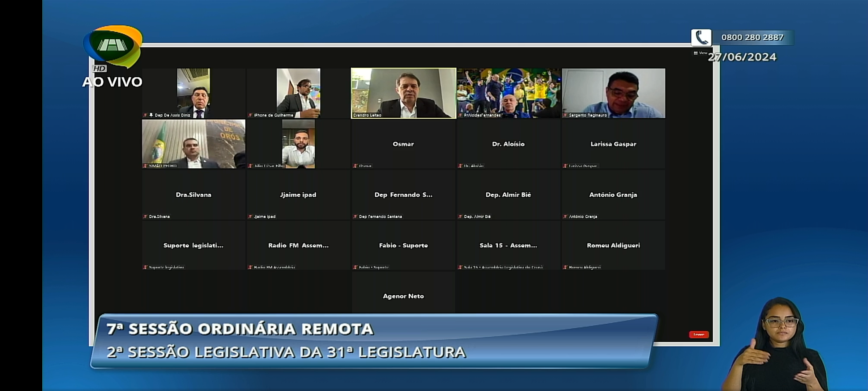Click the muted mic icon next to Dep Fernando Santana
This screenshot has height=391, width=868.
355,216
